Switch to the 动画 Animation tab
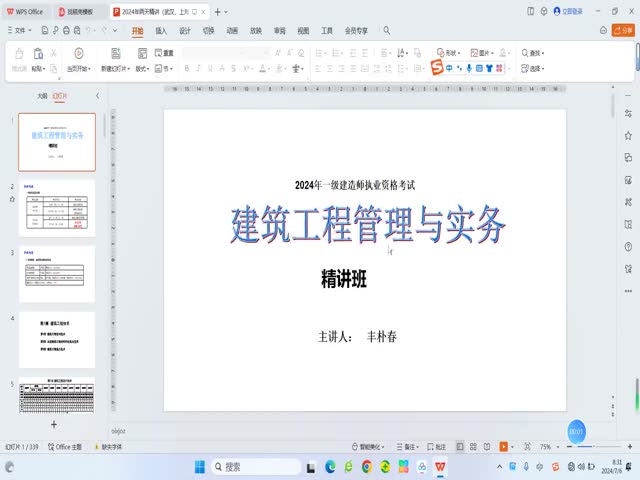This screenshot has width=640, height=480. pyautogui.click(x=232, y=31)
